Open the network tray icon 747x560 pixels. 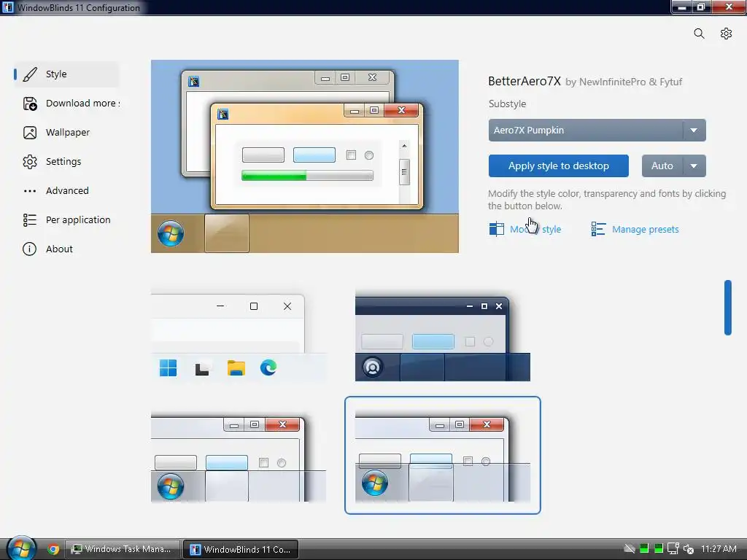pyautogui.click(x=673, y=548)
